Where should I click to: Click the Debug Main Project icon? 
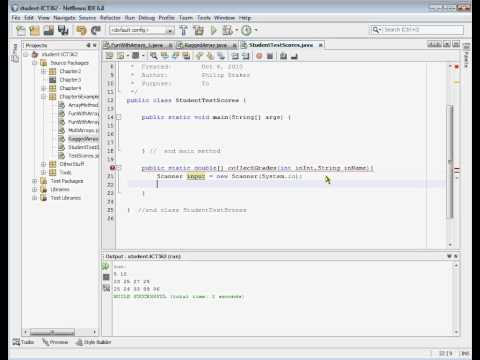(x=228, y=30)
